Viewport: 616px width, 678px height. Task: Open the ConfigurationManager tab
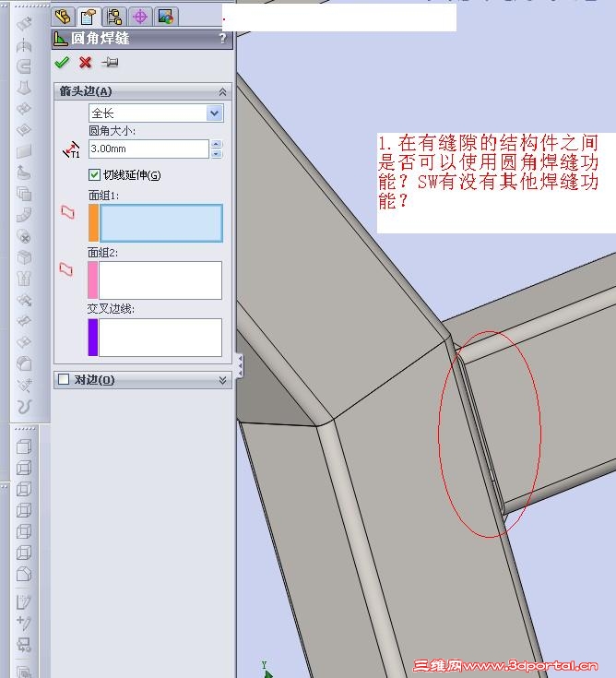114,17
